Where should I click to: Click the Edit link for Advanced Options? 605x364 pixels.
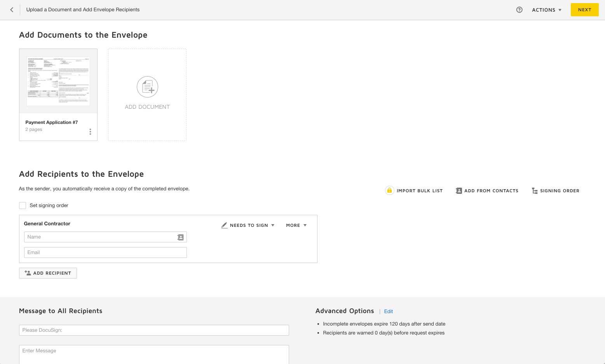tap(388, 312)
